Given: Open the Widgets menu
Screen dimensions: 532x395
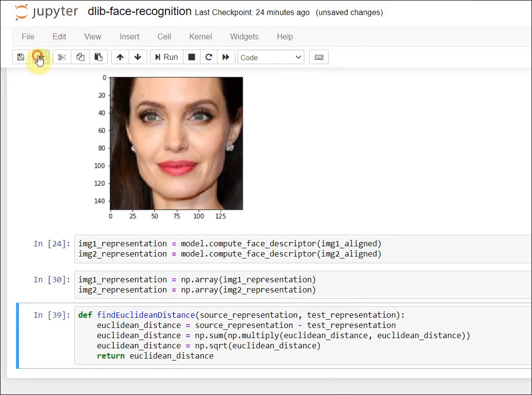Looking at the screenshot, I should [x=244, y=36].
